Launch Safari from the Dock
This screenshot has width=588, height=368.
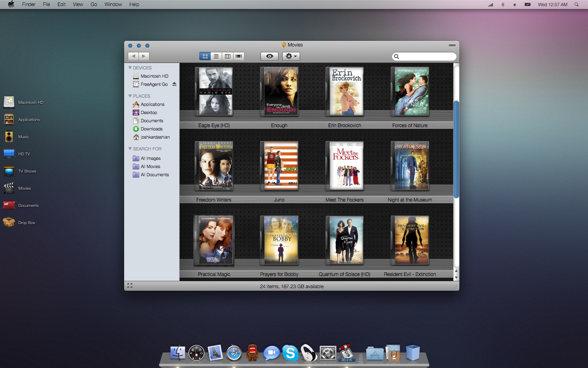pos(234,353)
